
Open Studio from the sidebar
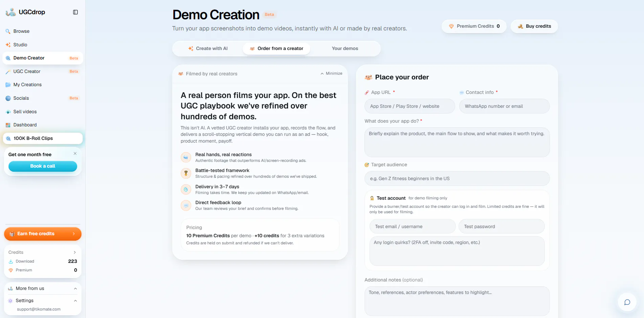point(43,45)
